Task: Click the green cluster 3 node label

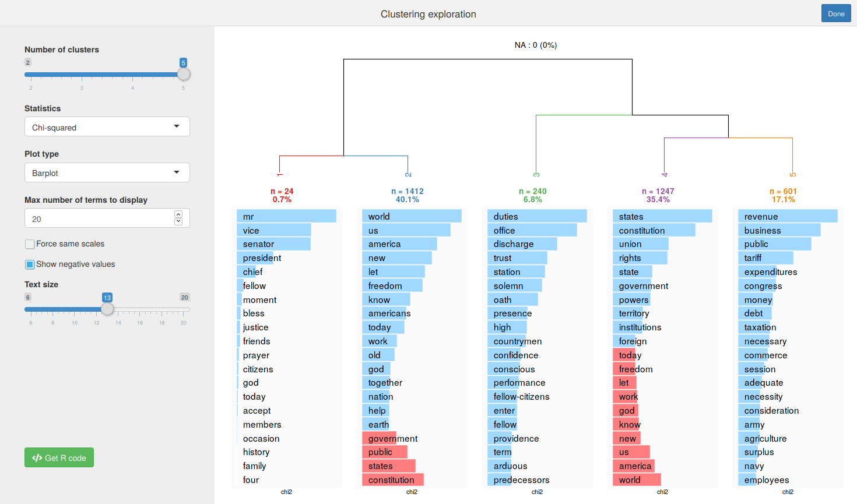Action: click(536, 174)
